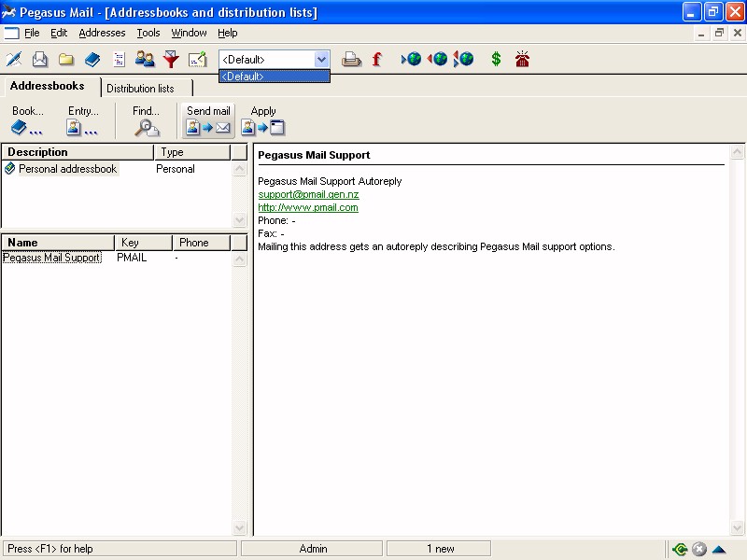Open the Window menu

pyautogui.click(x=189, y=33)
